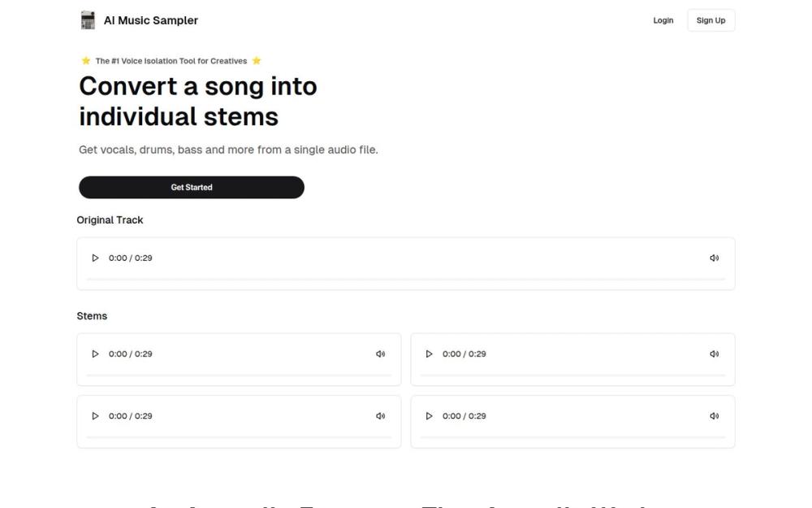
Task: Play the Original Track audio
Action: pos(95,258)
